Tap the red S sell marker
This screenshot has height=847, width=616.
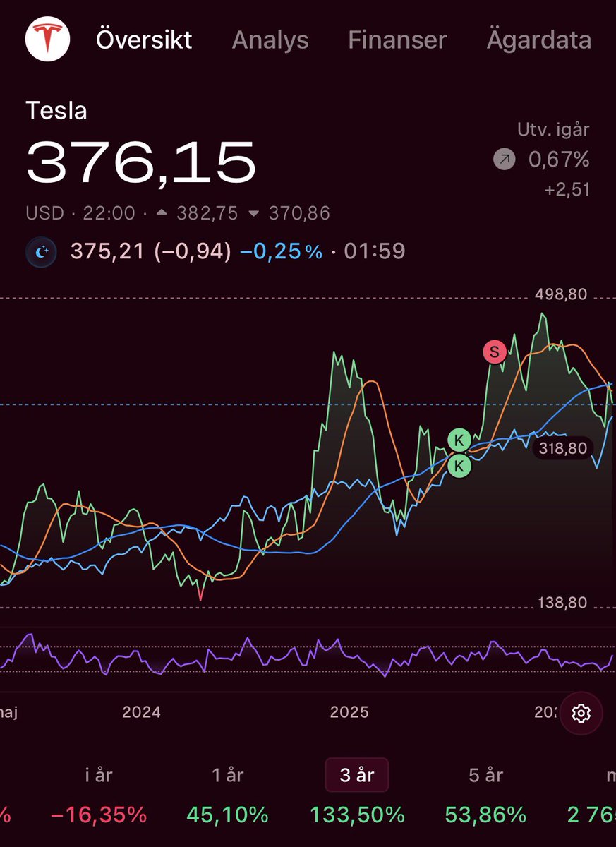tap(494, 352)
